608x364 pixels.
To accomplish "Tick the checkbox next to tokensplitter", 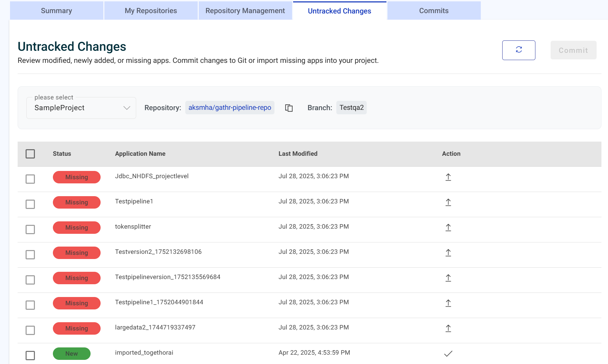I will coord(30,229).
